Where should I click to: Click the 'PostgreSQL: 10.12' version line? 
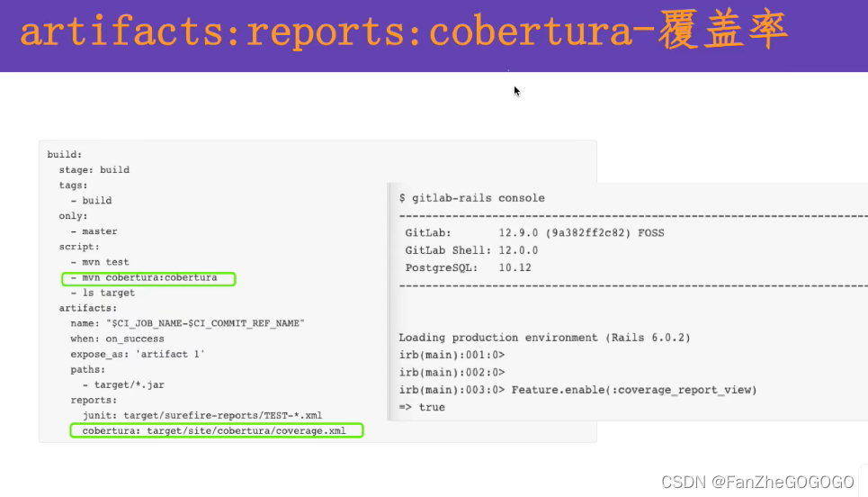(x=469, y=268)
